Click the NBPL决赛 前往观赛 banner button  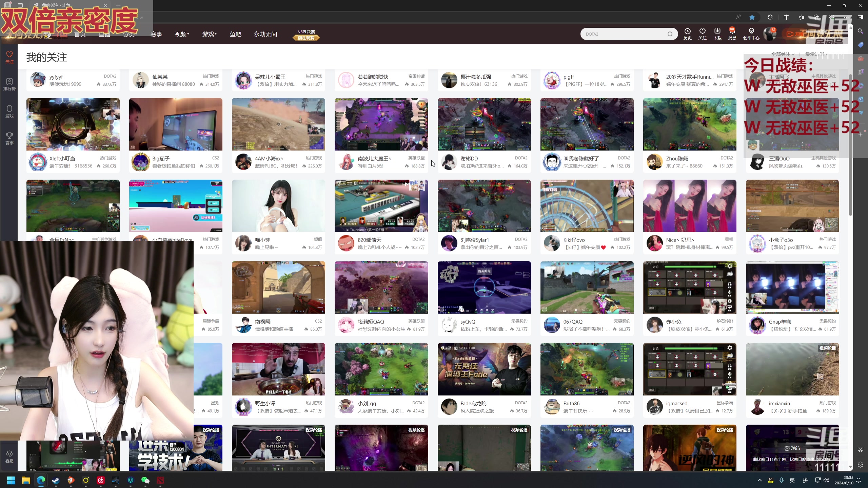point(306,38)
